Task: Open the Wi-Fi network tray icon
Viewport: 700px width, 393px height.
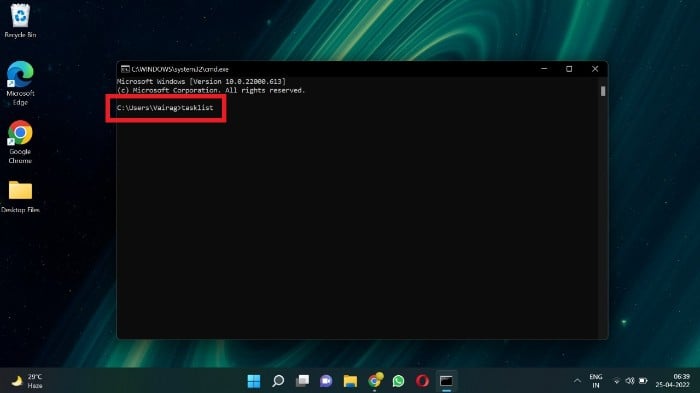Action: 617,381
